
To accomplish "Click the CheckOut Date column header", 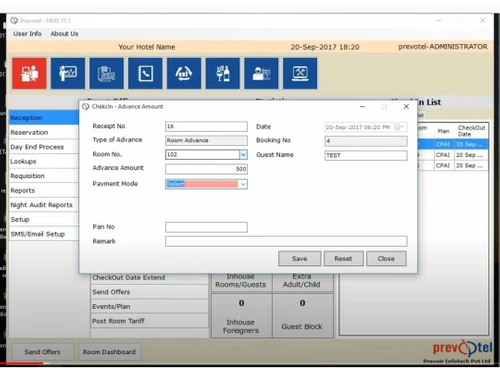I will [471, 131].
